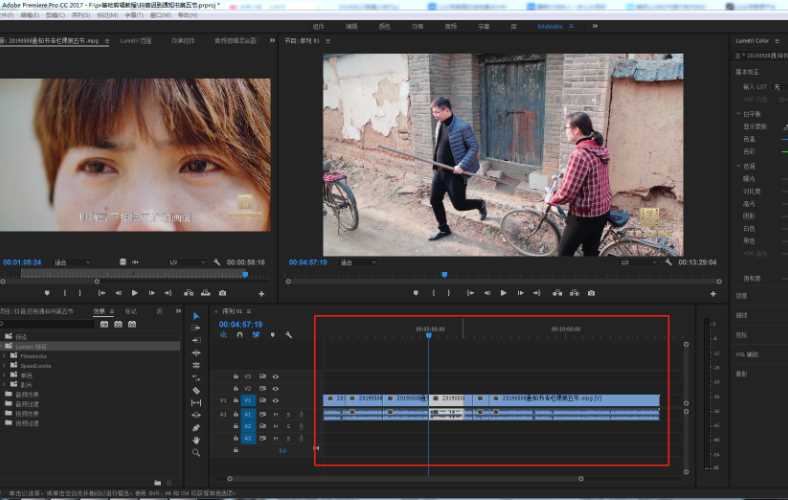Play the sequence in Program Monitor
This screenshot has width=788, height=500.
[504, 293]
